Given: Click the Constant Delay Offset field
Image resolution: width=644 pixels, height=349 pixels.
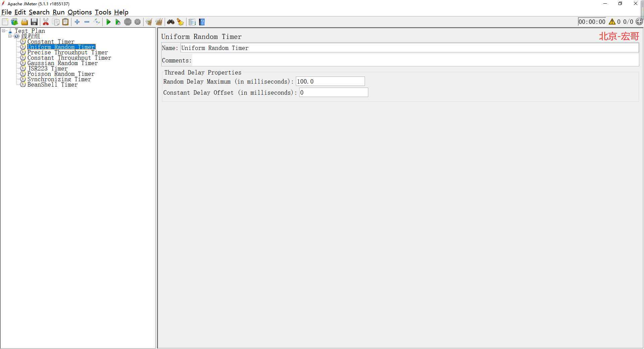Looking at the screenshot, I should coord(333,92).
